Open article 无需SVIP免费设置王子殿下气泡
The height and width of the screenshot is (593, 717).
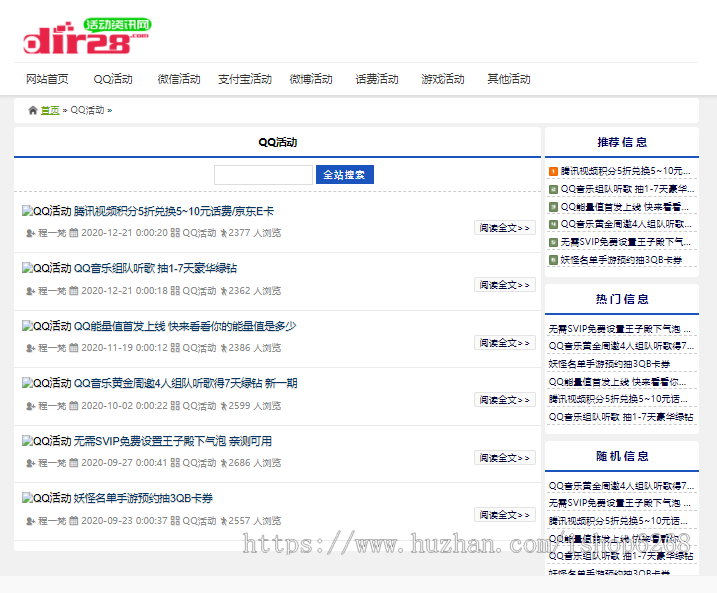(173, 441)
